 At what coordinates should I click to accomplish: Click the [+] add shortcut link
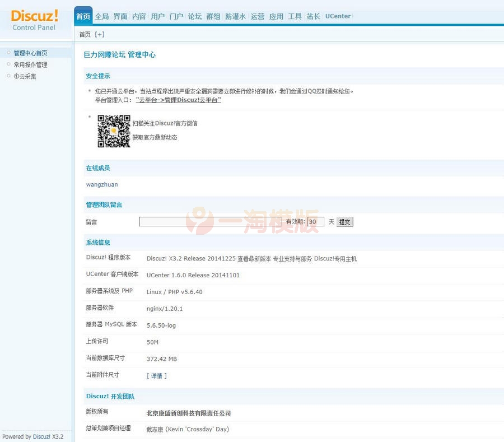(100, 34)
